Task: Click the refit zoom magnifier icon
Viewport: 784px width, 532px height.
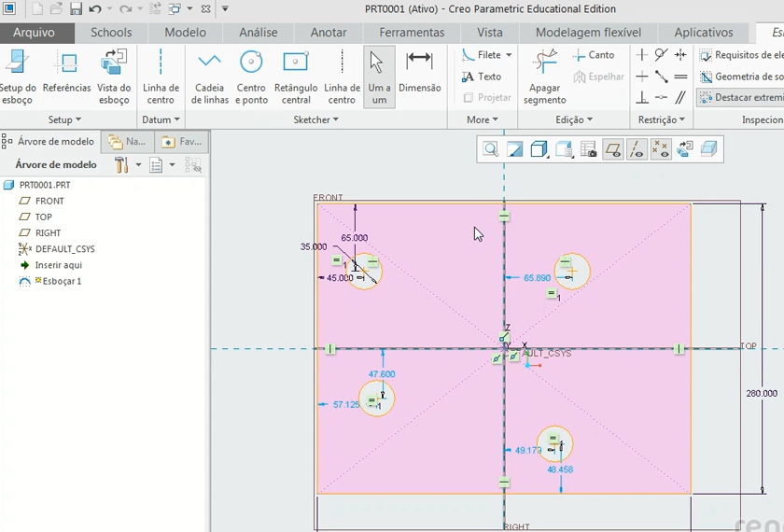Action: [491, 149]
